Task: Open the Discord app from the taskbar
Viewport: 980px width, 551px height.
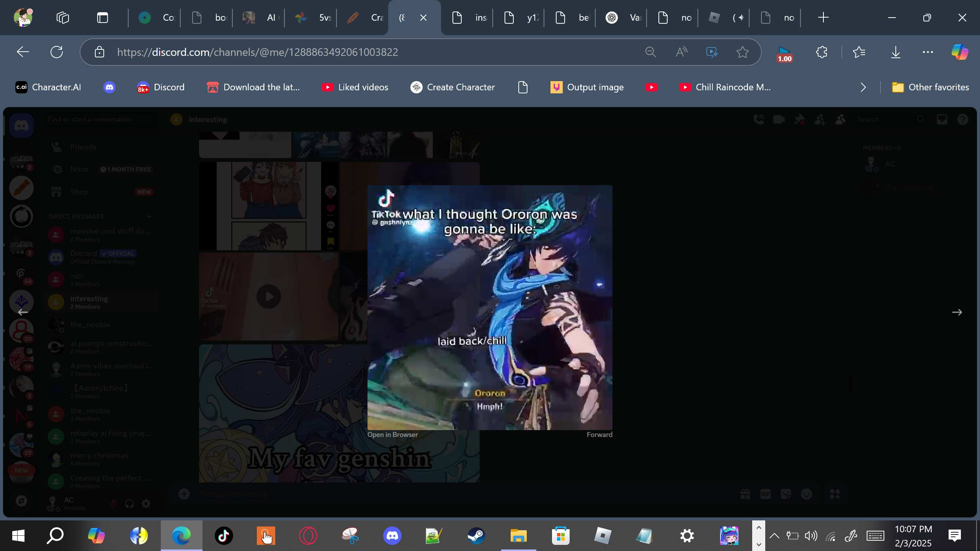Action: click(392, 536)
